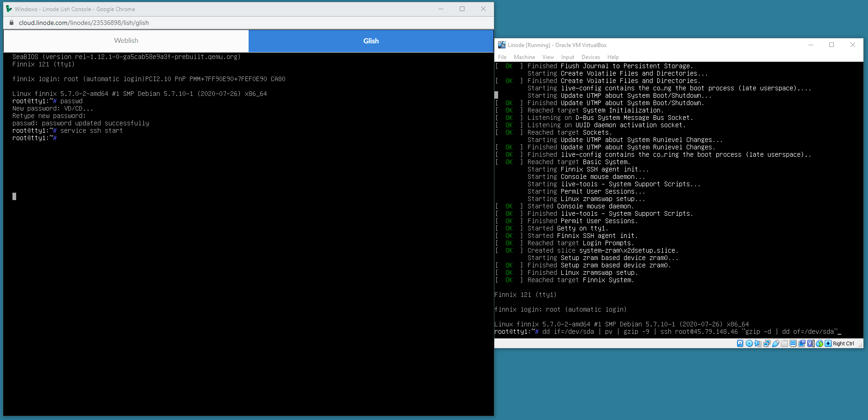Click the USB devices icon in VirtualBox status bar
Screen dimensions: 868x420
click(776, 343)
